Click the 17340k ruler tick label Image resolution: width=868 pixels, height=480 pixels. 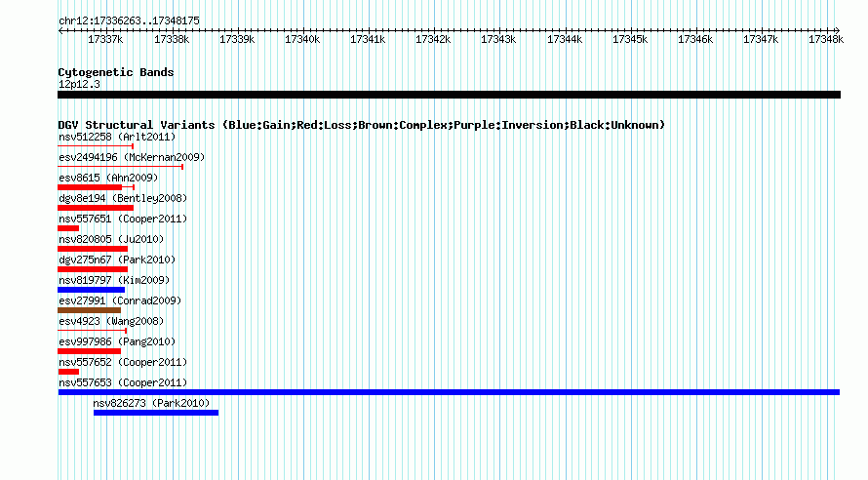pos(302,39)
